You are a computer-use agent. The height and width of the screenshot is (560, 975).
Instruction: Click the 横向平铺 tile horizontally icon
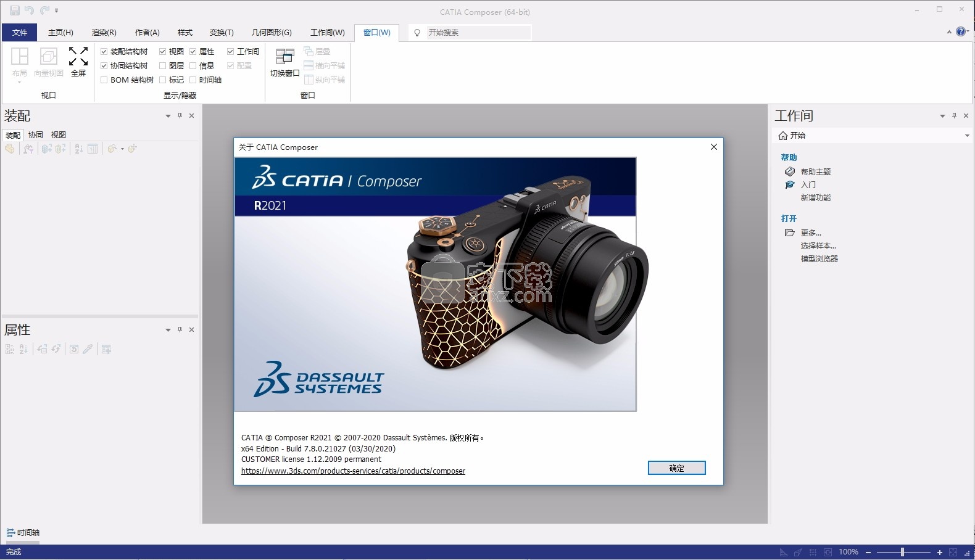pos(309,65)
